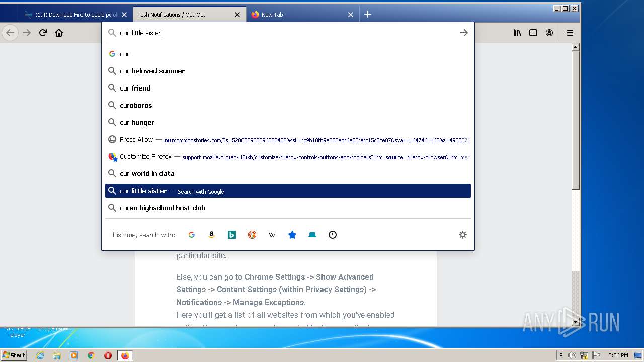Search bookmarks with star icon
Viewport: 644px width, 362px height.
[292, 235]
